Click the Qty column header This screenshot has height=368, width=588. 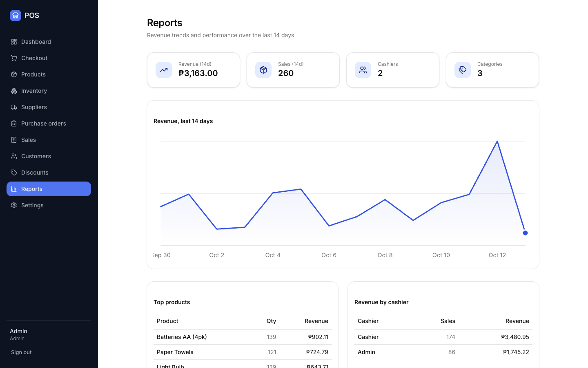coord(271,321)
